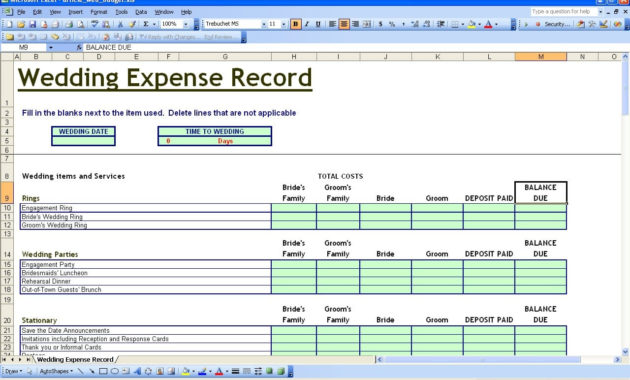
Task: Open the View menu
Action: tap(55, 12)
